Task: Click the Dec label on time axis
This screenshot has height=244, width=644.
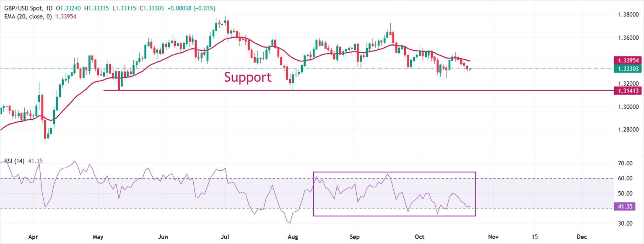Action: [582, 237]
